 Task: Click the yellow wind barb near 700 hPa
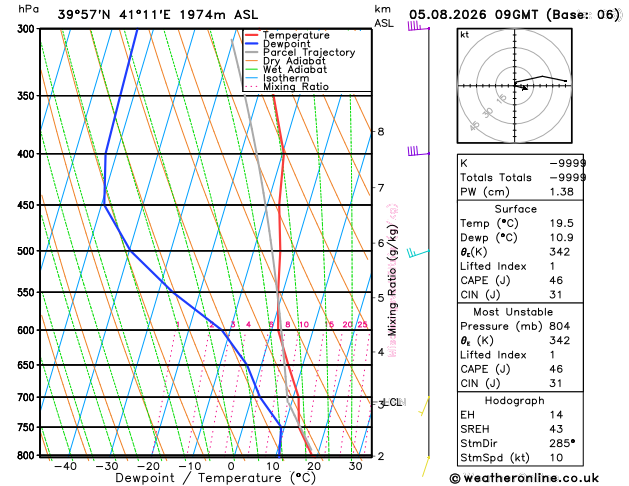[x=424, y=406]
